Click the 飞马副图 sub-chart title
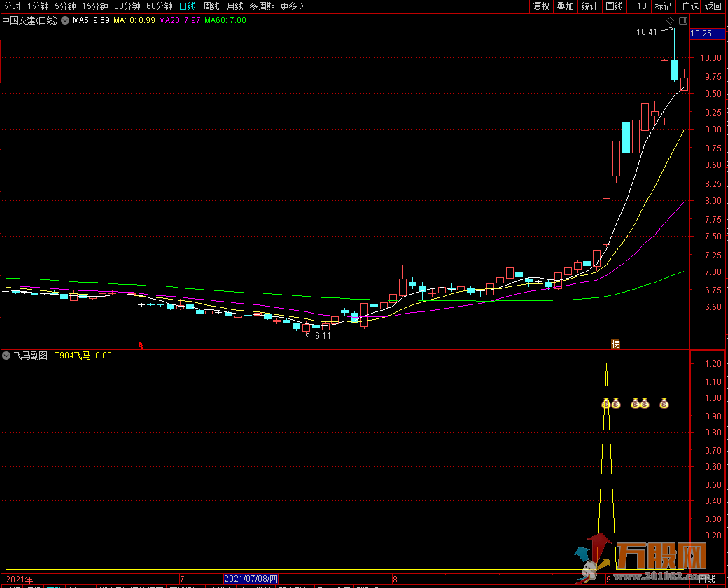Image resolution: width=728 pixels, height=588 pixels. coord(31,356)
